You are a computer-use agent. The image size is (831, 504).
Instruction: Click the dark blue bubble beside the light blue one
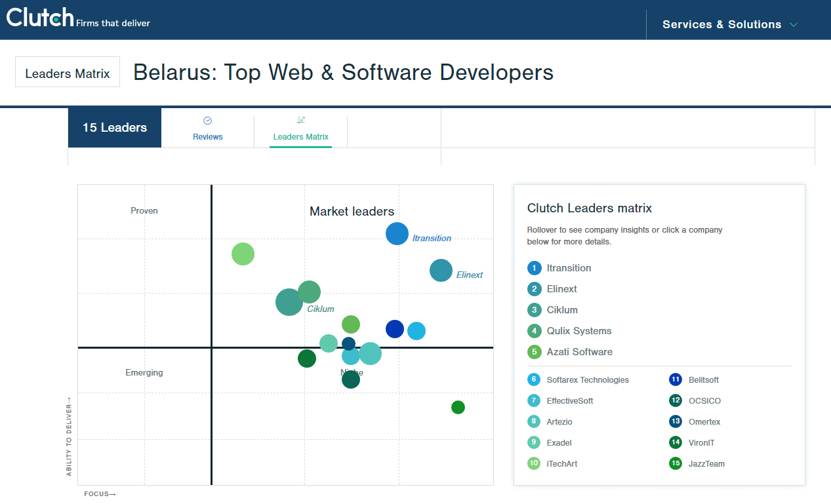click(394, 329)
